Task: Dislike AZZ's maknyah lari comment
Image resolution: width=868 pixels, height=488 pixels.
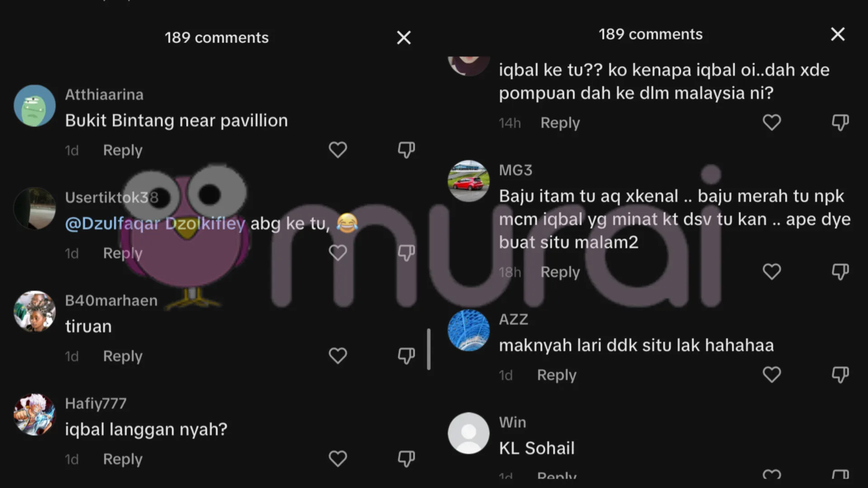Action: [840, 375]
